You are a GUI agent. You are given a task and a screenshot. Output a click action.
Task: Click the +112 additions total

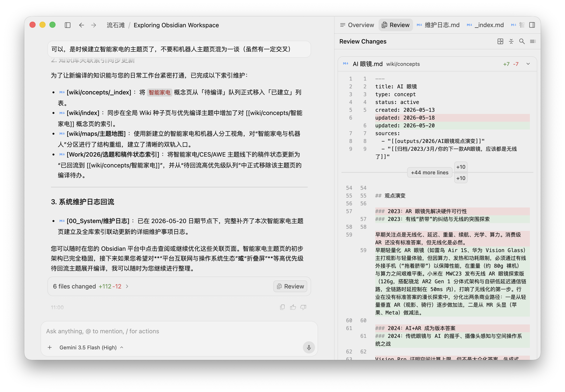click(x=105, y=286)
